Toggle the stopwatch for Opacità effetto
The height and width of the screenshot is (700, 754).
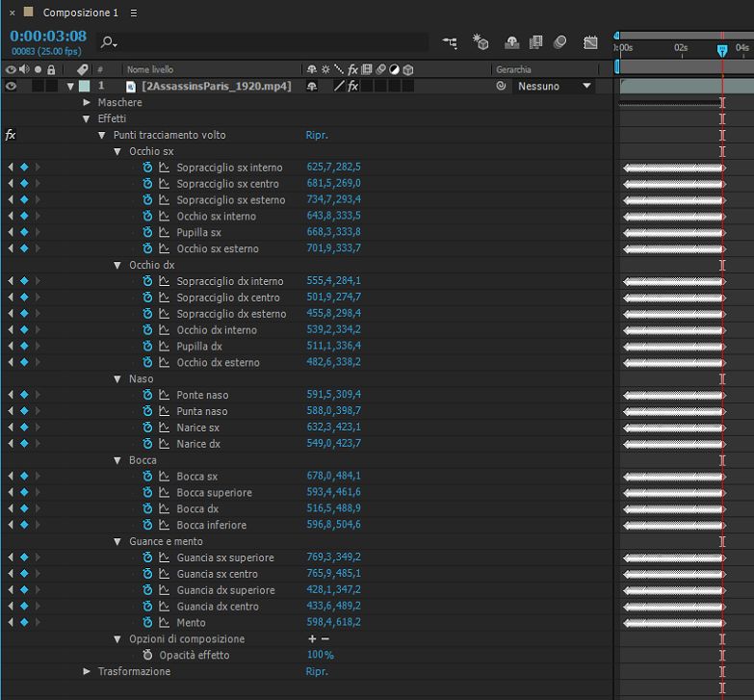pyautogui.click(x=148, y=655)
